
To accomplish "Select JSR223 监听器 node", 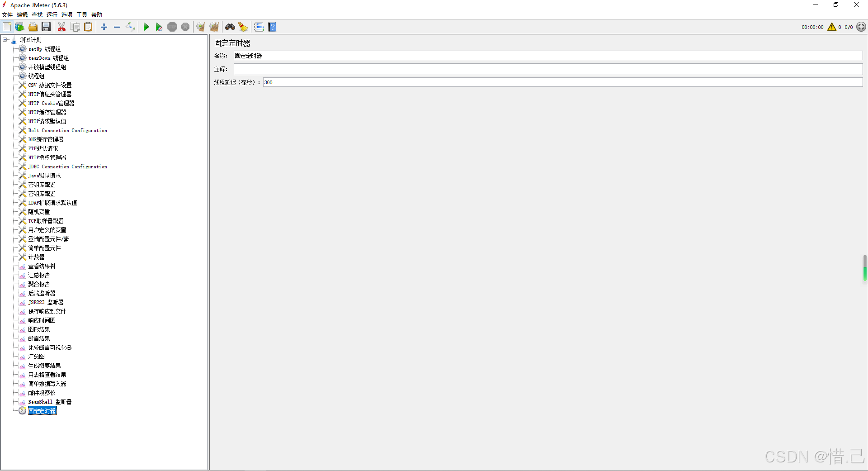I will [46, 302].
